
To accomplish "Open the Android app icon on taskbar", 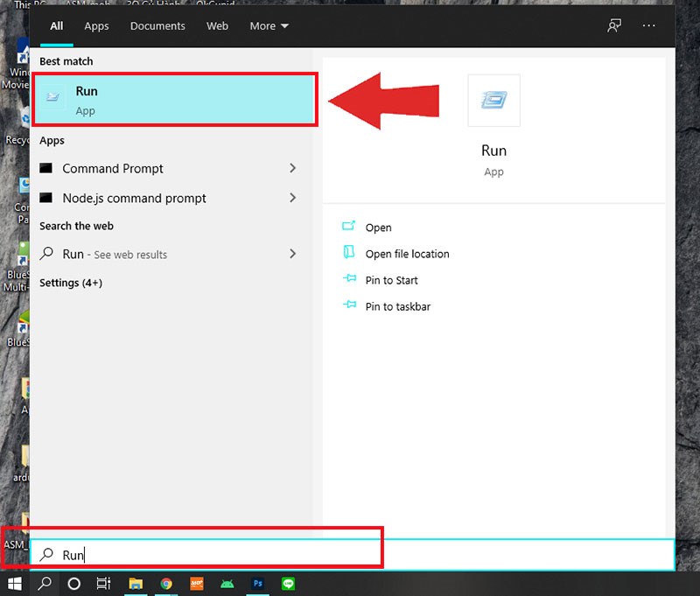I will 227,584.
